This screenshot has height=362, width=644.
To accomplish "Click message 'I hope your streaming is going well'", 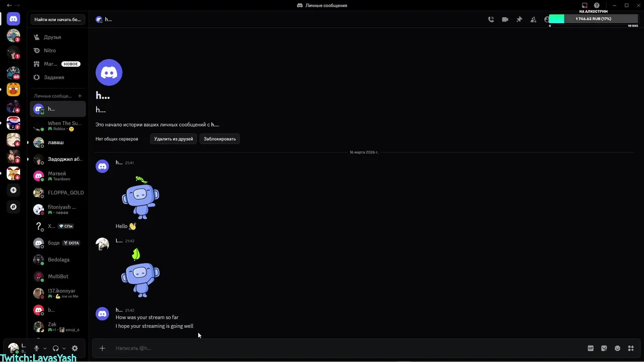I will [x=154, y=326].
